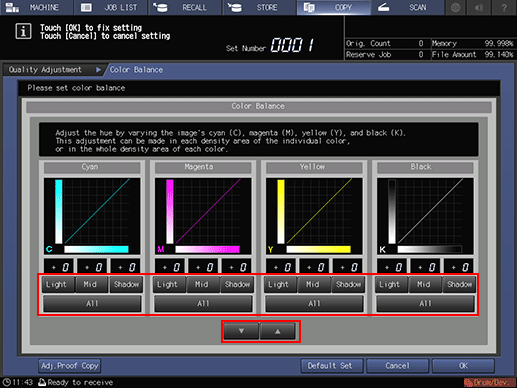This screenshot has height=388, width=517.
Task: Switch to the JOB LIST tab
Action: (x=111, y=7)
